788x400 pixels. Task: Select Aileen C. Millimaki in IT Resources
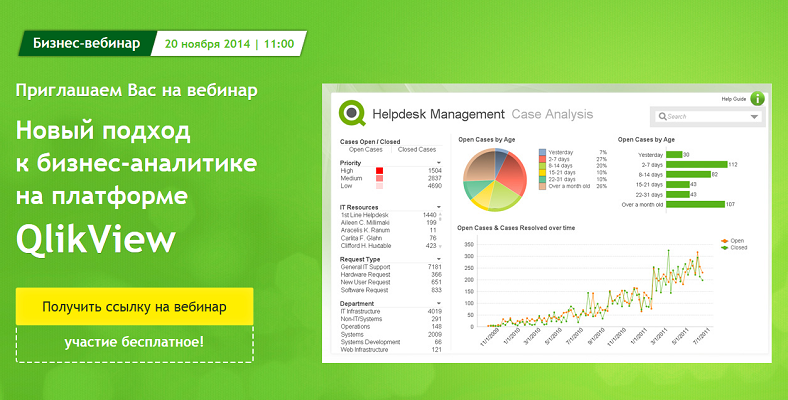(x=388, y=223)
